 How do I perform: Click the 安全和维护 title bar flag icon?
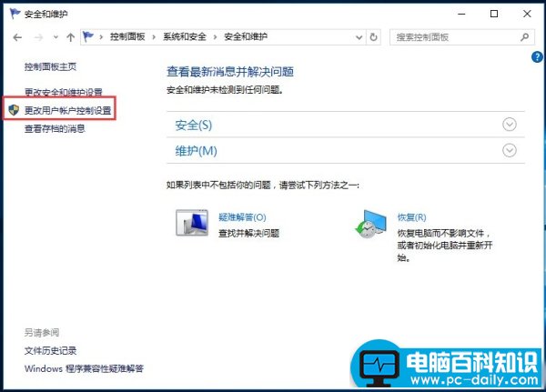click(15, 14)
